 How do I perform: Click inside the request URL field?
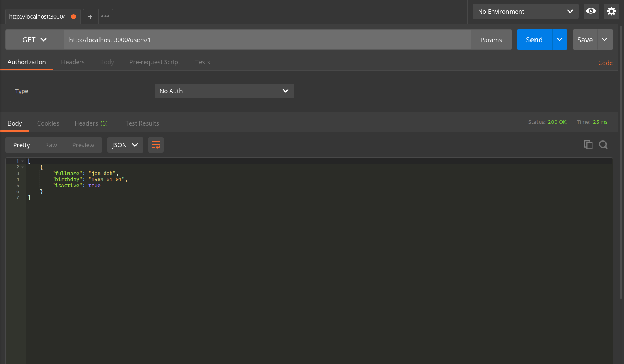267,40
